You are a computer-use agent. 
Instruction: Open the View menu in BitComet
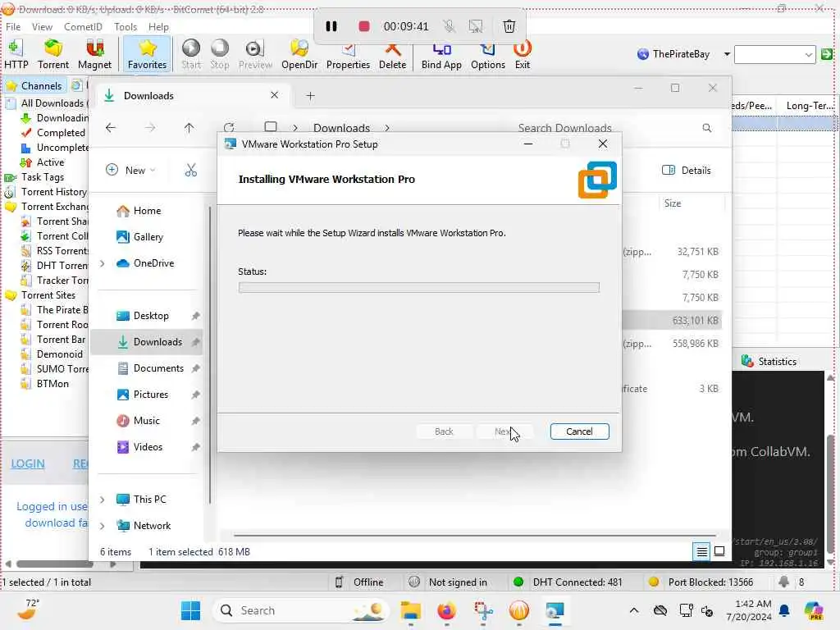pos(42,27)
